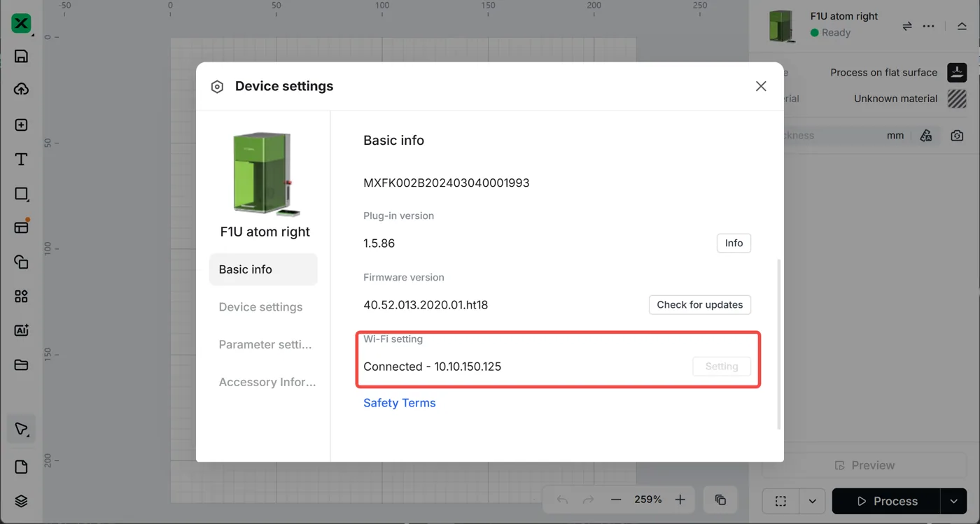Click the plug-in Info button

pos(734,243)
